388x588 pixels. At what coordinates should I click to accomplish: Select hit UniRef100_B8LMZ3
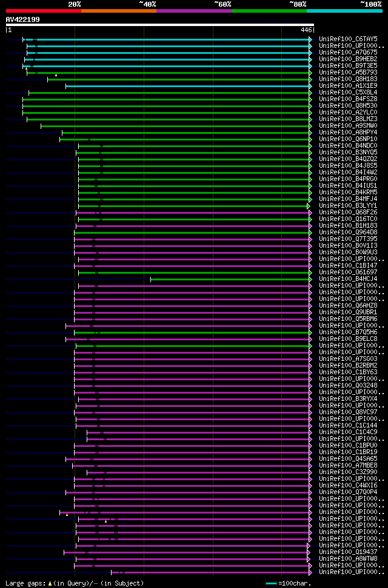point(348,119)
